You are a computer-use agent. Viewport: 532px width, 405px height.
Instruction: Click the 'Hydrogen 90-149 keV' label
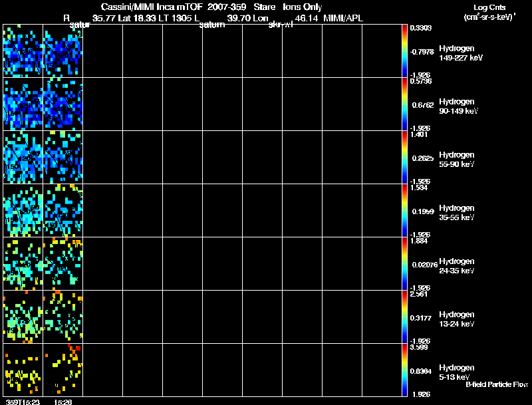(458, 106)
